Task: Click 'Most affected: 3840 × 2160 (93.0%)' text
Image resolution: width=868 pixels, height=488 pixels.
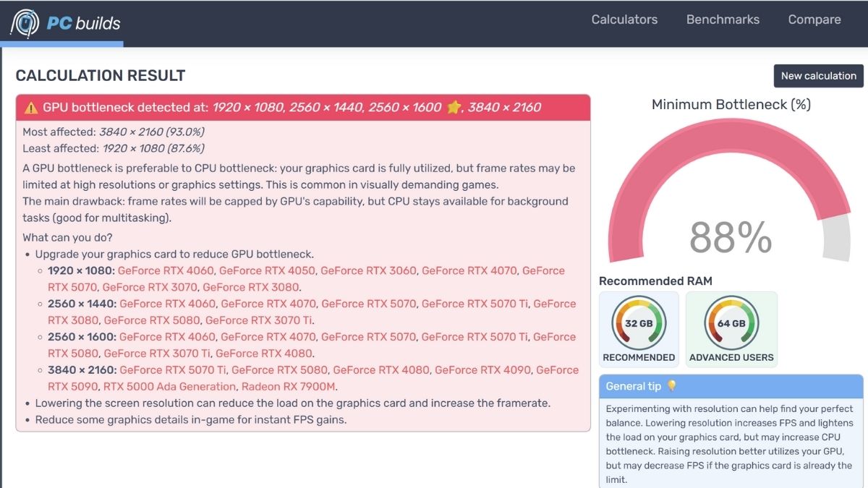Action: [114, 132]
